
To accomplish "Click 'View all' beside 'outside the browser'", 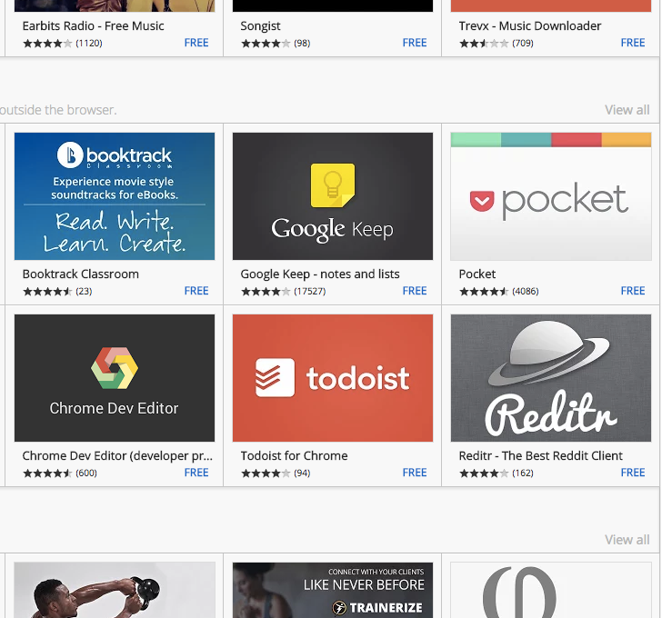I will pyautogui.click(x=627, y=110).
